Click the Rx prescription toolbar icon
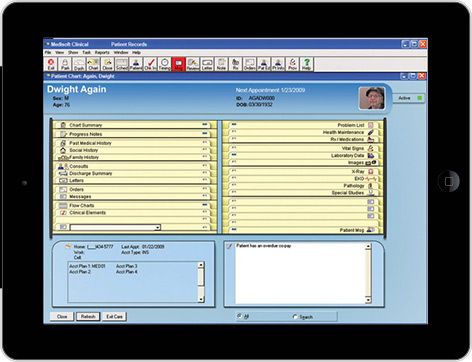 (x=235, y=64)
